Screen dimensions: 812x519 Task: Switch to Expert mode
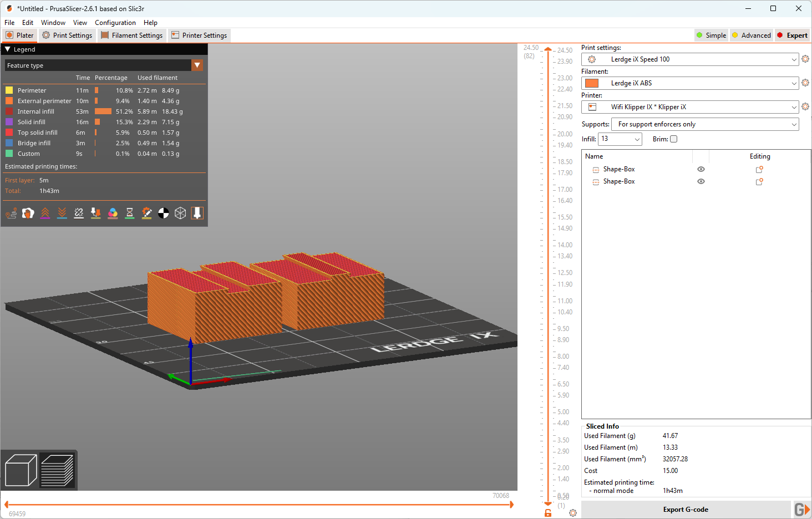click(x=793, y=35)
